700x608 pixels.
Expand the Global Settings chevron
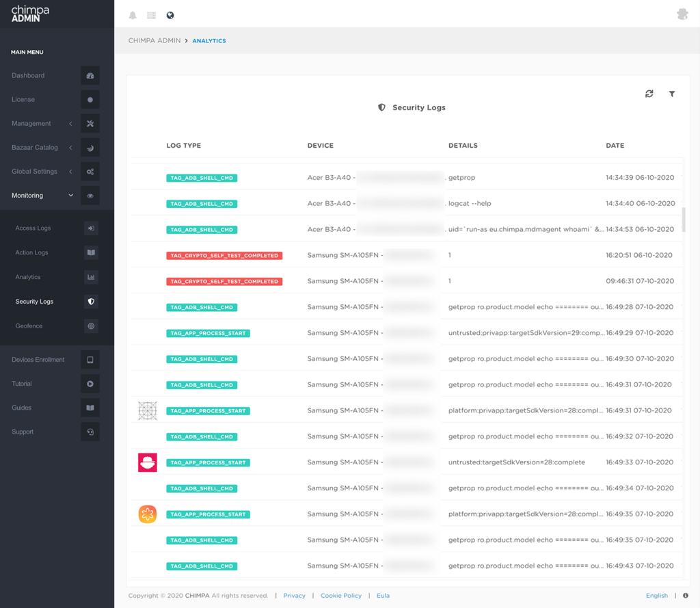click(70, 172)
